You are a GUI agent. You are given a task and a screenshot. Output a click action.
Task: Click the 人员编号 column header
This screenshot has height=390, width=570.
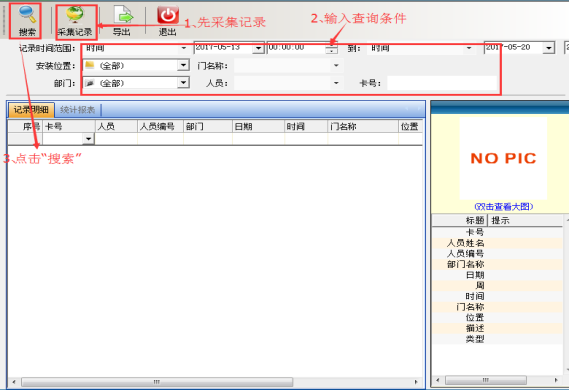(160, 126)
